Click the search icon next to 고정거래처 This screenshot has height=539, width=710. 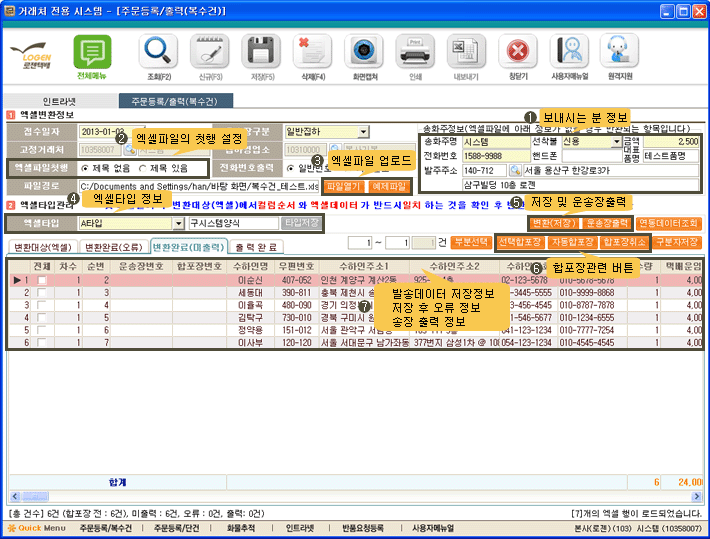[x=130, y=149]
